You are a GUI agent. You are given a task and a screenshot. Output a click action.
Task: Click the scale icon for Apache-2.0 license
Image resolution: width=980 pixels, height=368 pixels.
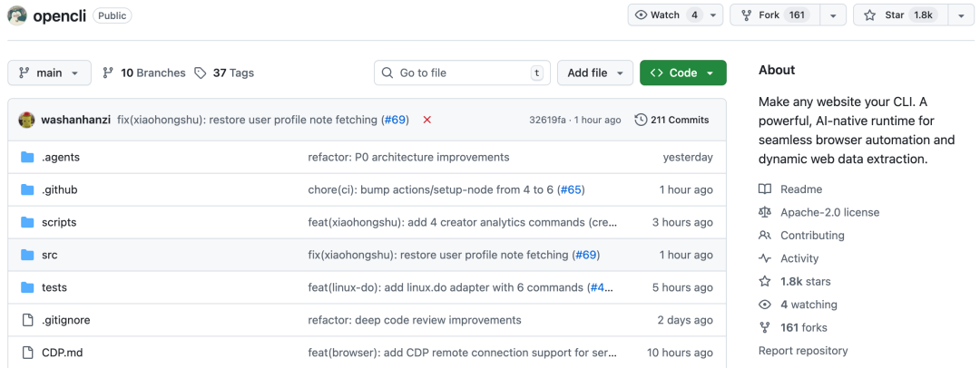coord(765,212)
